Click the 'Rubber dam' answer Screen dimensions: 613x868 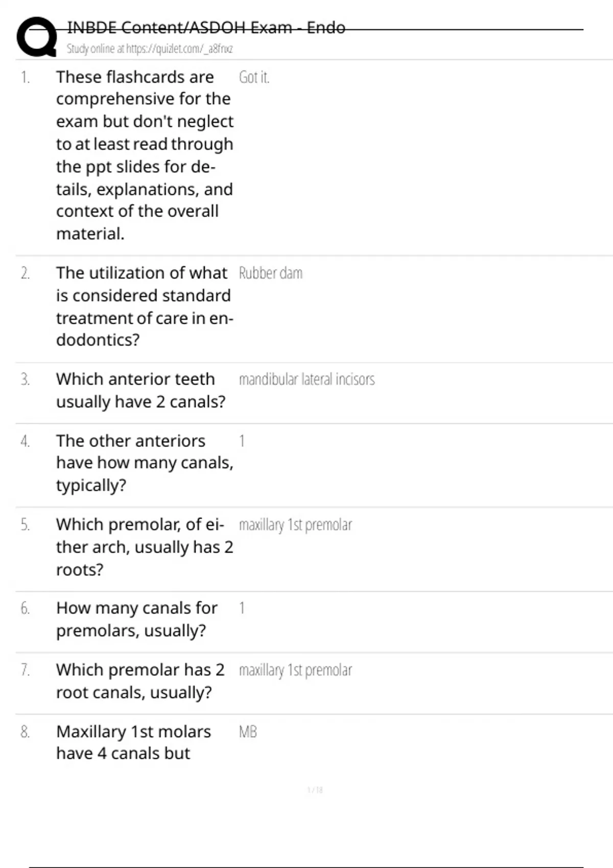tap(271, 273)
